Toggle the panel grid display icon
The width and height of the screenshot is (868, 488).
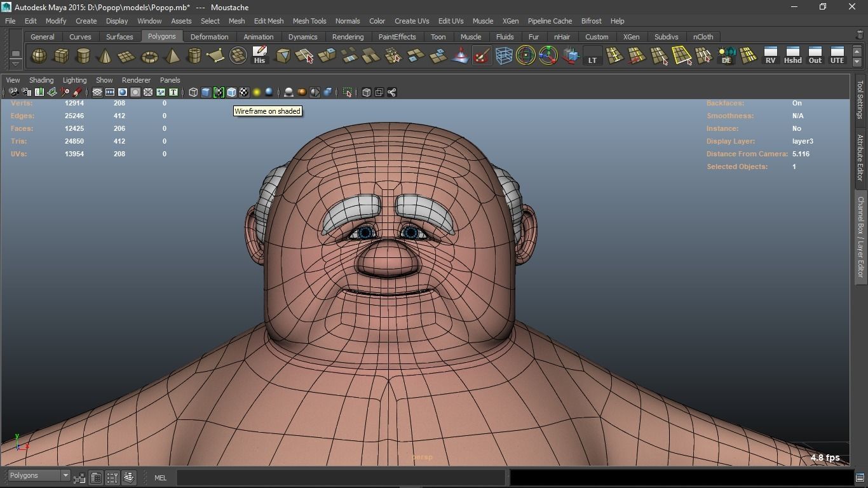97,93
